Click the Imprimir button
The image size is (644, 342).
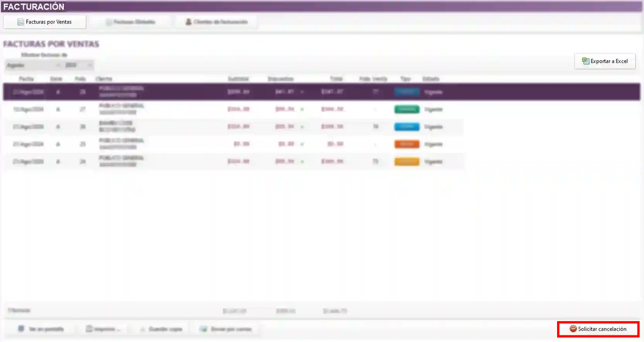point(103,329)
